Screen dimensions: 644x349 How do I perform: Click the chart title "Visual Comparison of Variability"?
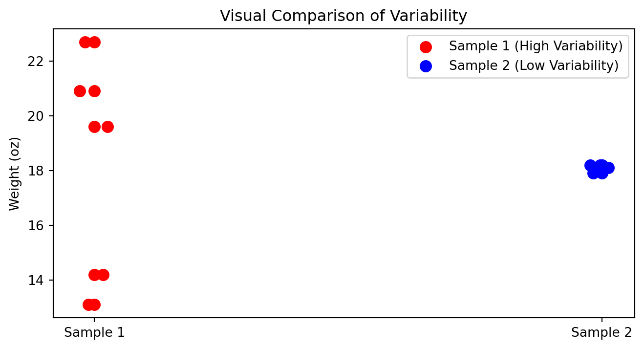343,16
